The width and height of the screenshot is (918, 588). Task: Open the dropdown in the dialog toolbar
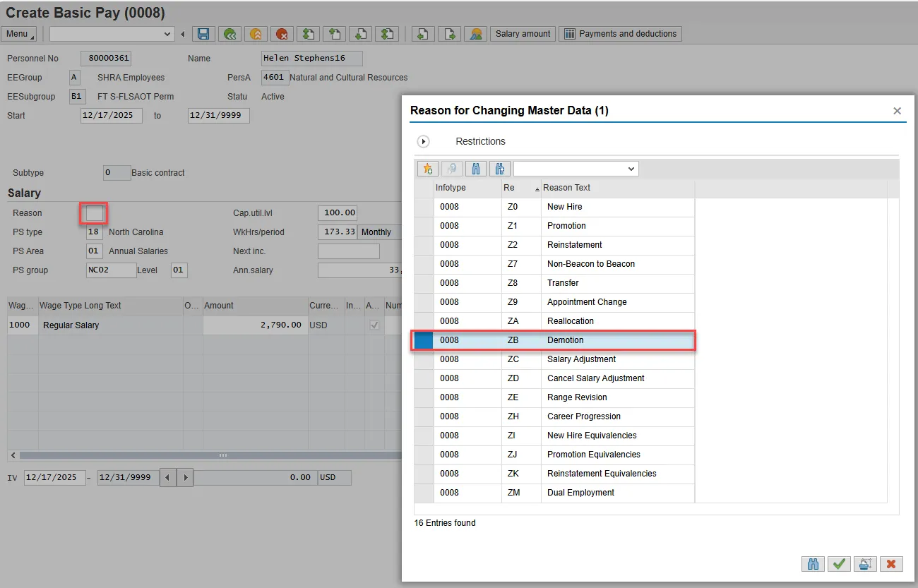(631, 169)
